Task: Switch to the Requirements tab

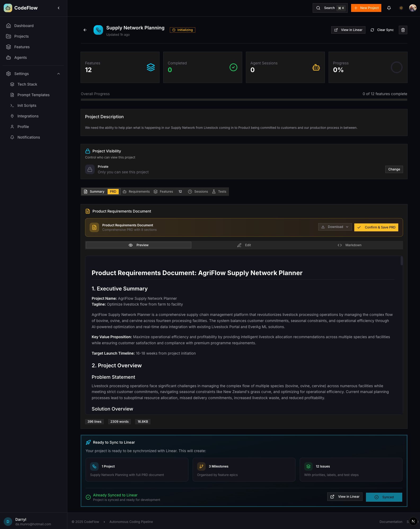Action: pyautogui.click(x=136, y=192)
